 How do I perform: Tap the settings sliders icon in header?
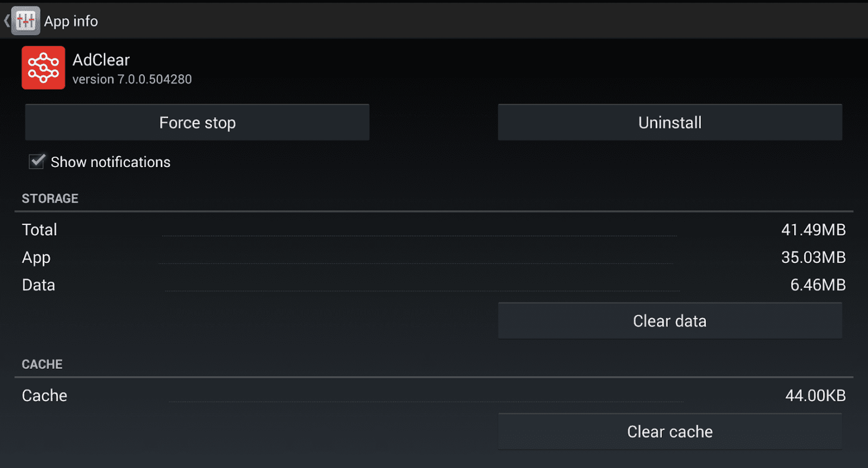(x=25, y=21)
